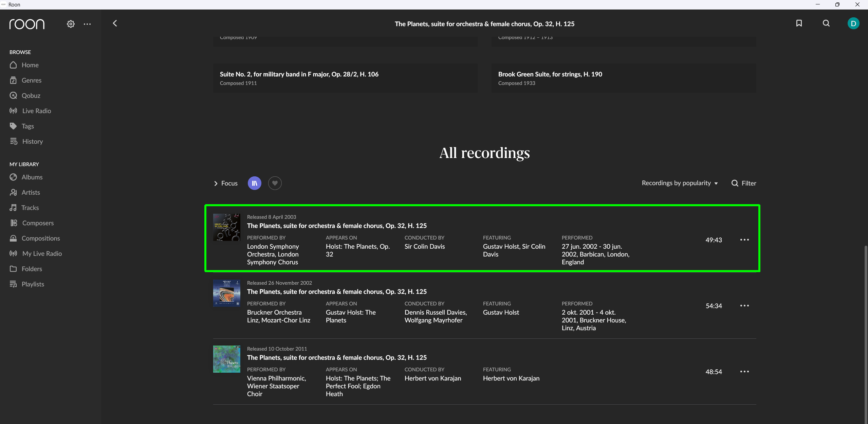This screenshot has width=868, height=424.
Task: Open Qobuz in the sidebar
Action: [x=25, y=95]
